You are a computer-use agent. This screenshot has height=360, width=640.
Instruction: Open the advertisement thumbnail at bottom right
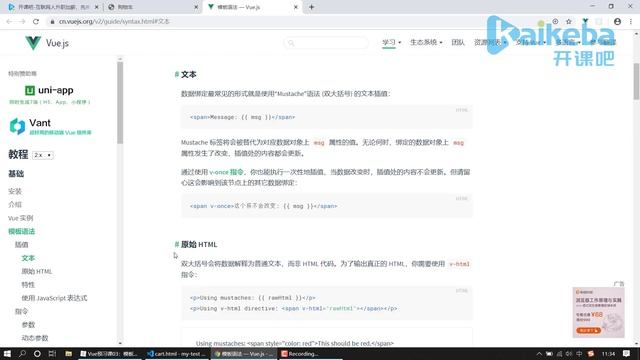[x=598, y=312]
